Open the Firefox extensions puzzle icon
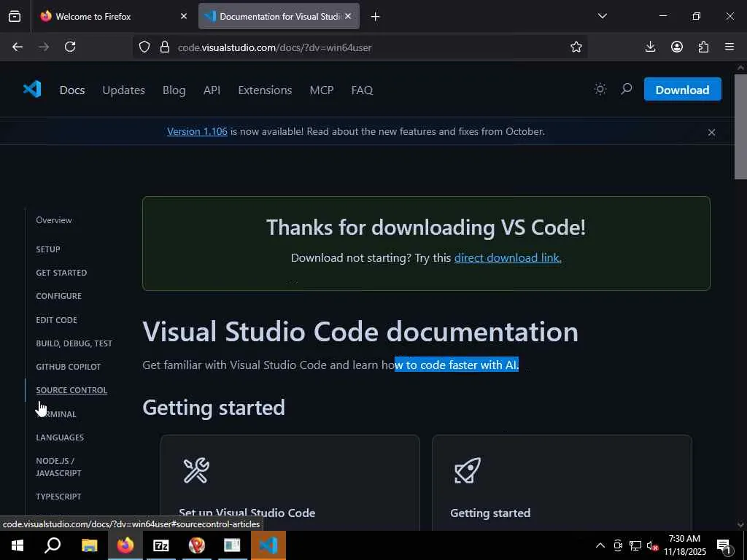This screenshot has width=747, height=560. (x=703, y=47)
